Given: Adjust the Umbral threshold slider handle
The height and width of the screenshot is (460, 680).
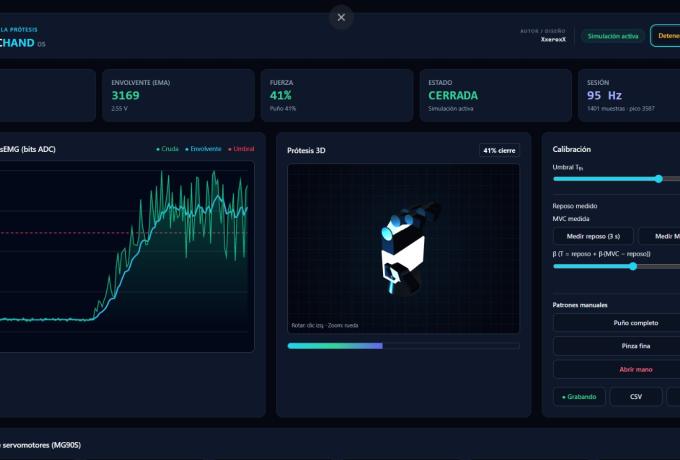Looking at the screenshot, I should (659, 179).
